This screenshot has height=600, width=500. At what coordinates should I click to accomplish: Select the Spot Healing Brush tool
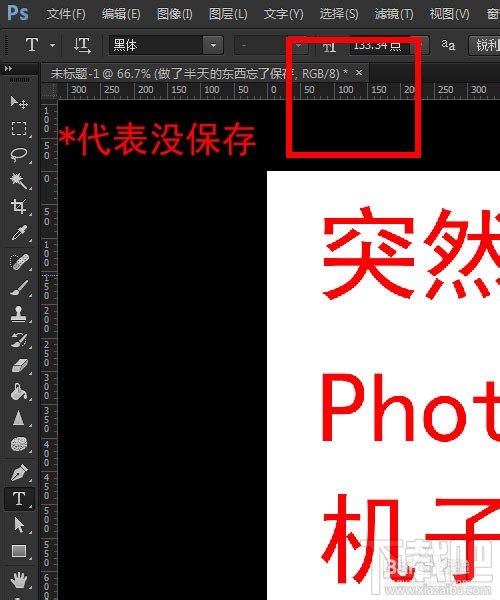(19, 262)
